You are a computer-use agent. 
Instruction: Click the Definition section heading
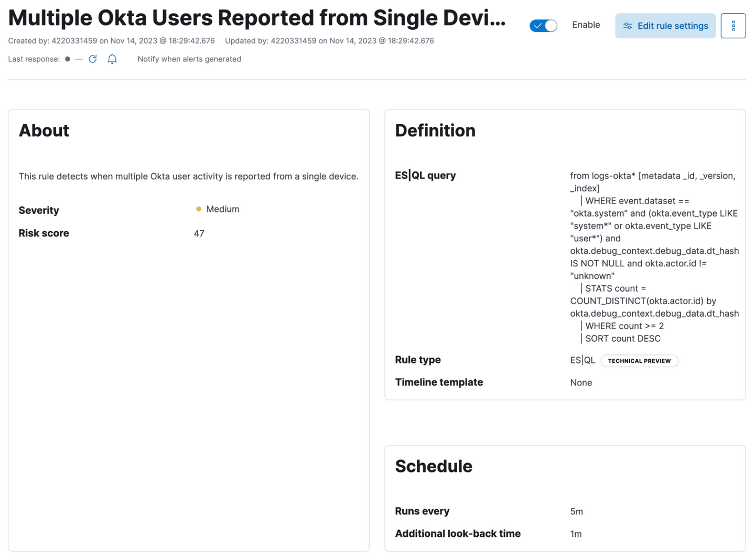click(x=435, y=131)
